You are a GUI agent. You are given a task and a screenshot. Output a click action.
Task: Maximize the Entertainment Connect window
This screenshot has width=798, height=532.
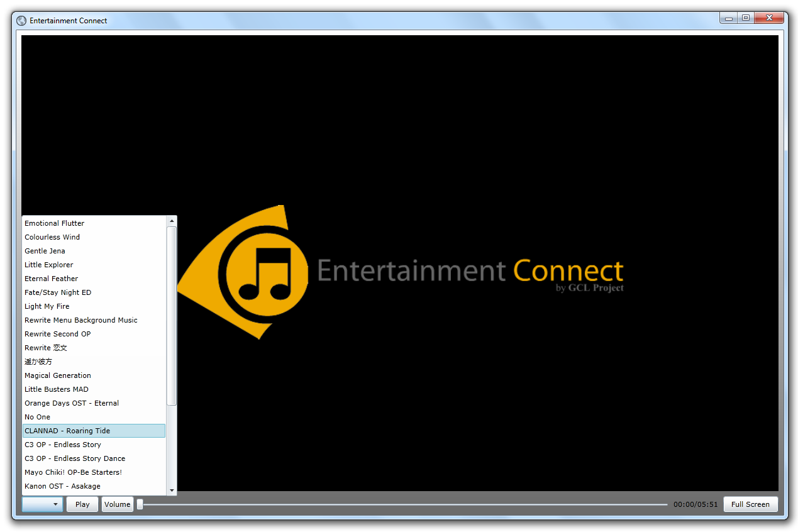point(746,18)
